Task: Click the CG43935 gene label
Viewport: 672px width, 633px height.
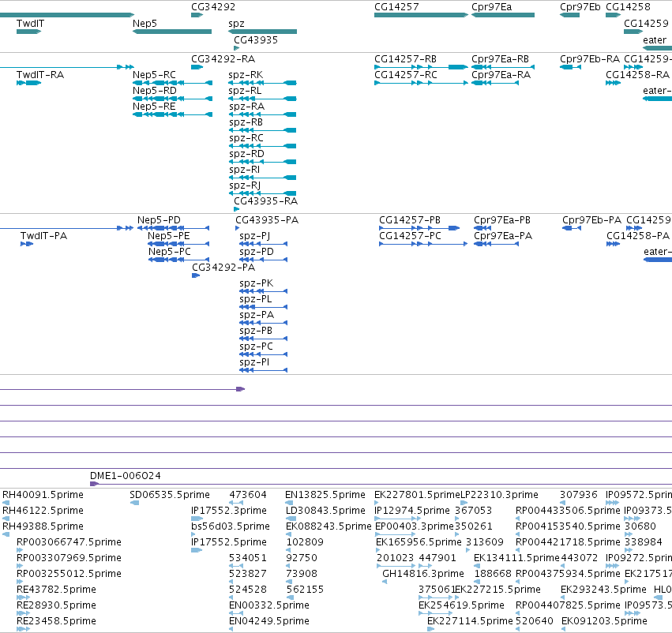Action: tap(255, 39)
